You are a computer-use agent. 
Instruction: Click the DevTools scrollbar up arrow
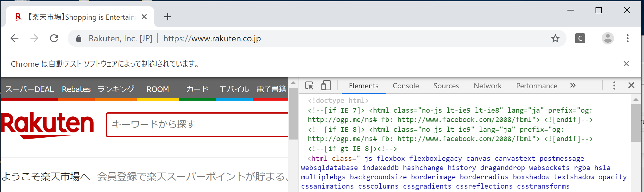point(636,99)
